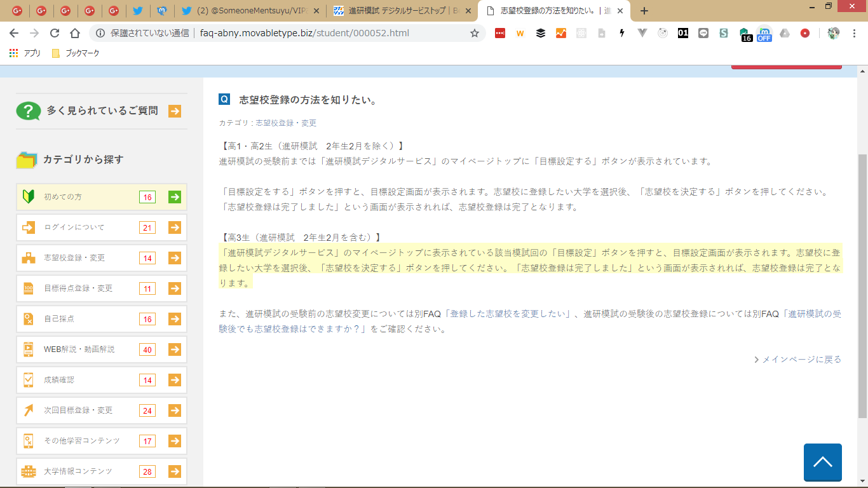Click the 志望校登録・変更 category link under title
Screen dimensions: 868x488
pos(286,123)
